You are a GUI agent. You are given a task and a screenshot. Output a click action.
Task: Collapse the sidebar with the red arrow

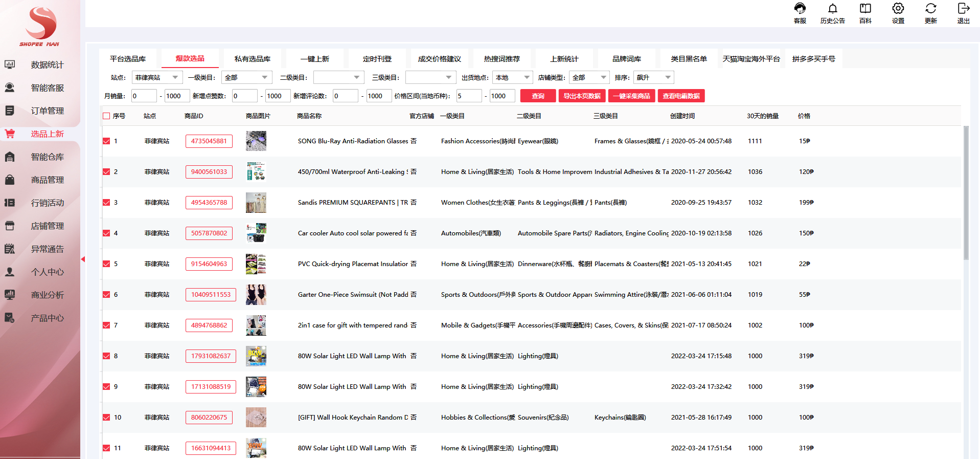click(83, 259)
